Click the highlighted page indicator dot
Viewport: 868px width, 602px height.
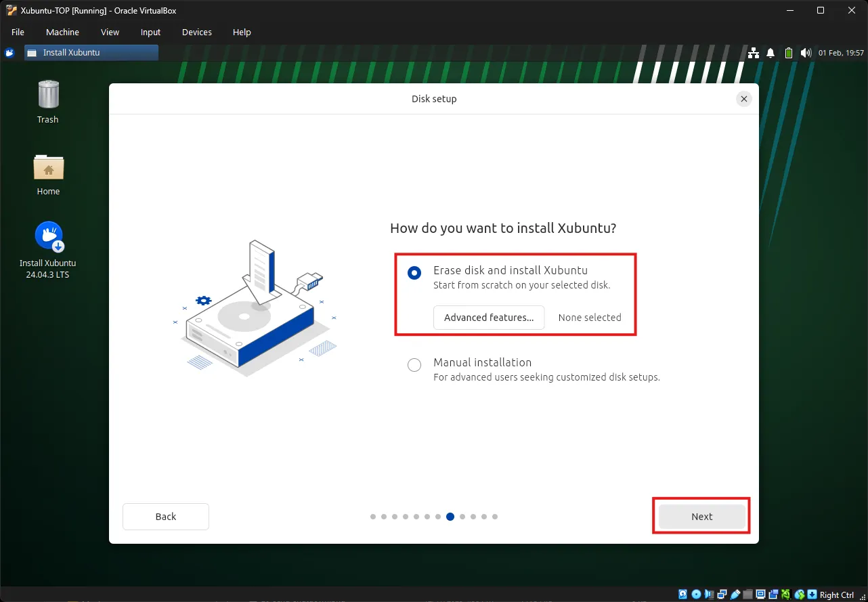click(450, 516)
